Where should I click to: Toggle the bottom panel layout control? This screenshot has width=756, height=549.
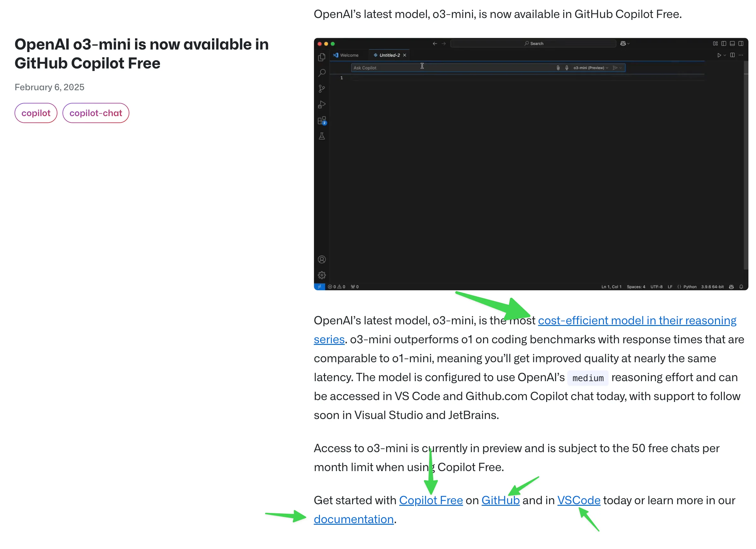[732, 43]
